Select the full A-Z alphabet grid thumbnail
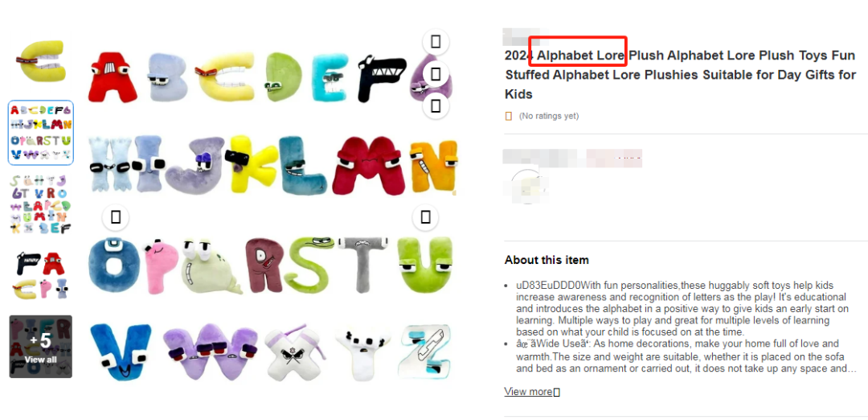This screenshot has height=420, width=868. [41, 133]
